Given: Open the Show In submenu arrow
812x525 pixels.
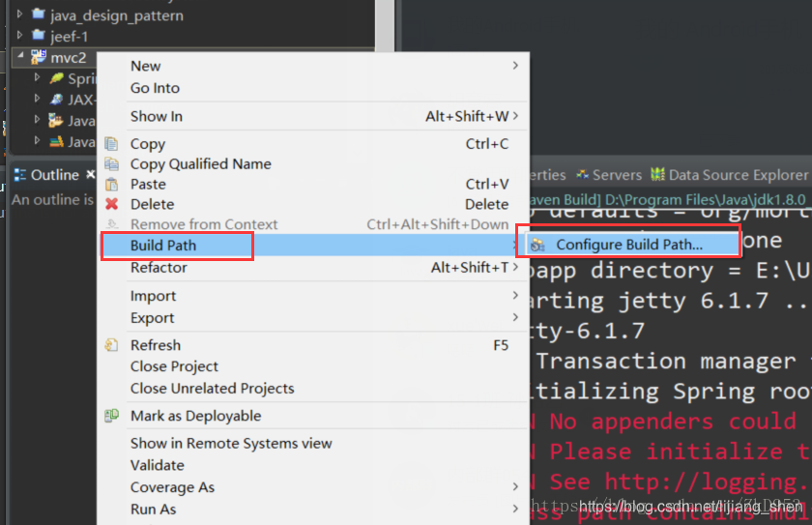Looking at the screenshot, I should pos(515,116).
